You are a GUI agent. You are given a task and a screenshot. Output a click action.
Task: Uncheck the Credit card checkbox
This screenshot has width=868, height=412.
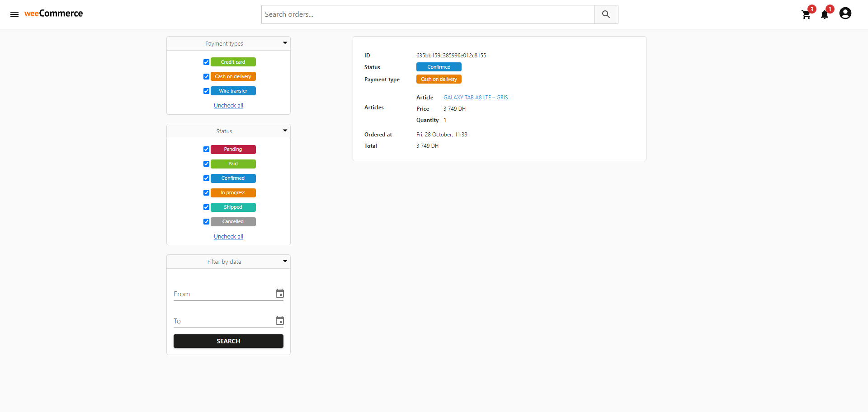[206, 62]
